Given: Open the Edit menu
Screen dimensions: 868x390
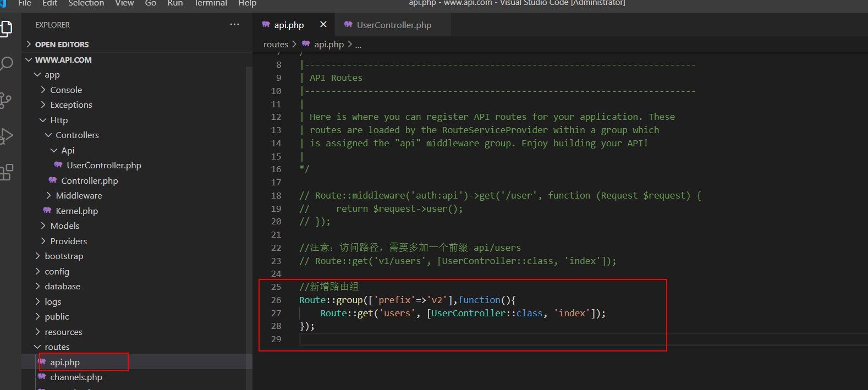Looking at the screenshot, I should point(50,3).
